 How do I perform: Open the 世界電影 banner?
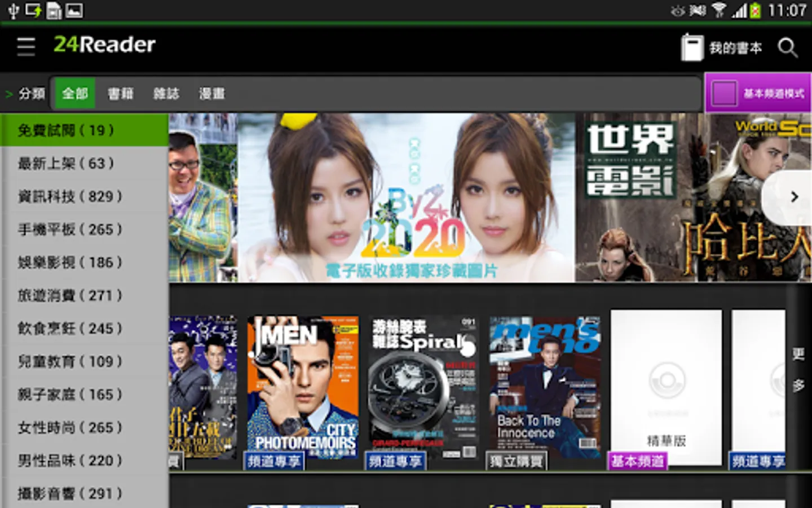[694, 198]
